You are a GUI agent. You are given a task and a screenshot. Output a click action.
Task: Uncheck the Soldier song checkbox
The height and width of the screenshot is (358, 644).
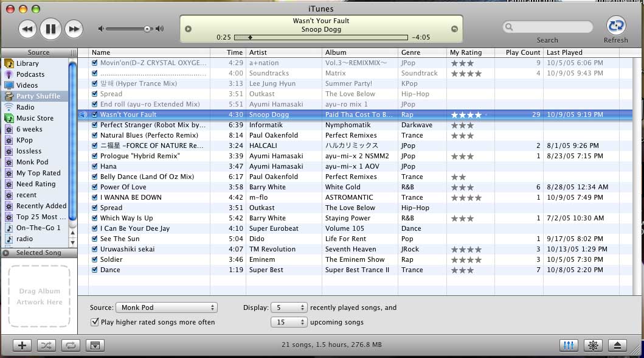[95, 259]
